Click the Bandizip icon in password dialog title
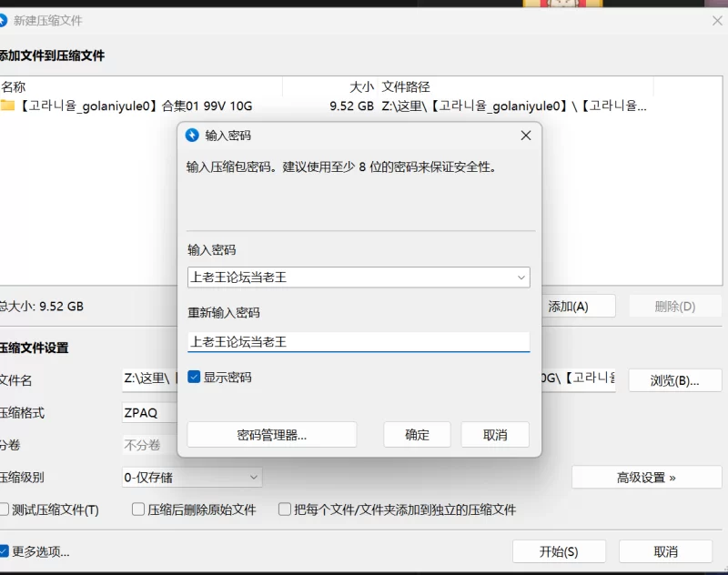728x575 pixels. coord(192,135)
